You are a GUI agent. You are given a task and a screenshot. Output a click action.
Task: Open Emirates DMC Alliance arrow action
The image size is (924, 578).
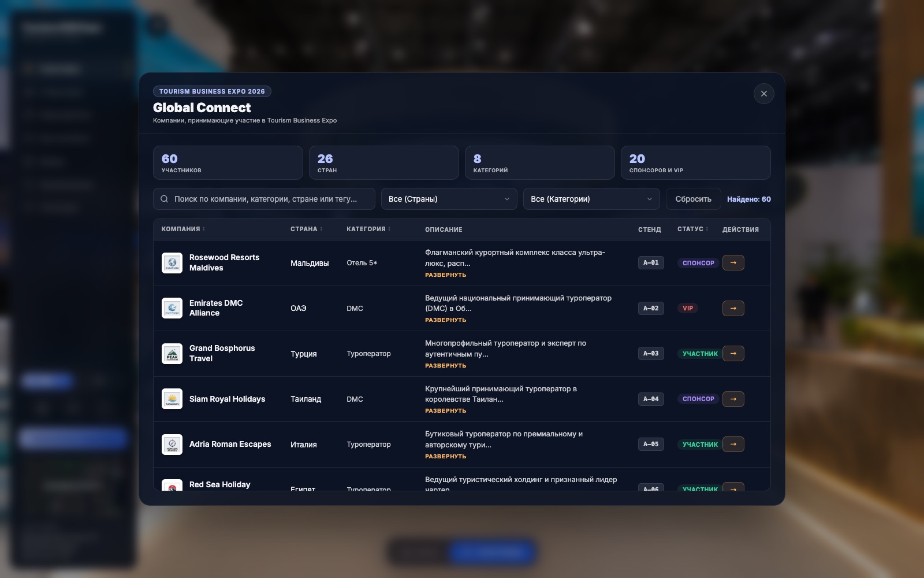point(733,308)
